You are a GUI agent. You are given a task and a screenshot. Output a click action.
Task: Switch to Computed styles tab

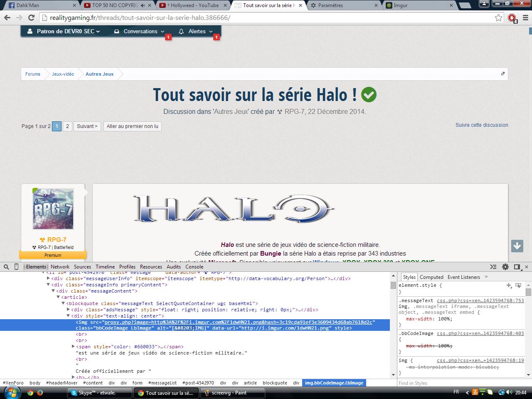click(431, 277)
